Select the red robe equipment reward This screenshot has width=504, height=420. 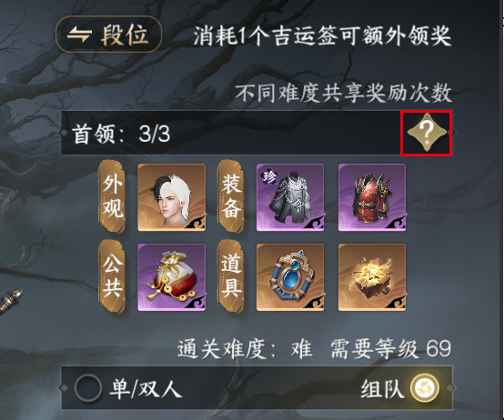coord(372,197)
